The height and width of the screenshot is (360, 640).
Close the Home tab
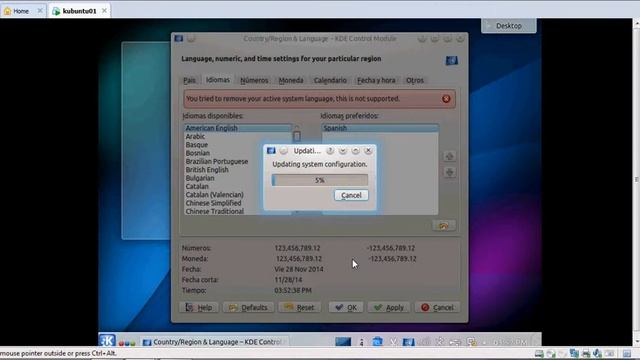coord(40,11)
